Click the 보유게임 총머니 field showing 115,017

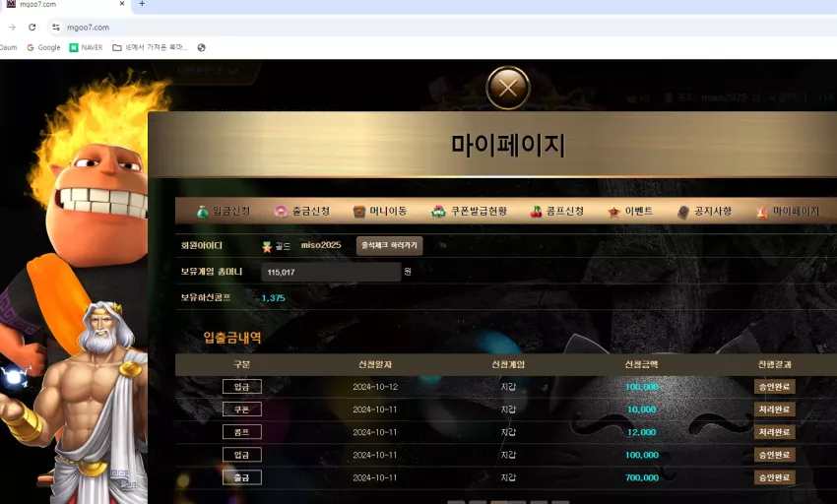(331, 273)
